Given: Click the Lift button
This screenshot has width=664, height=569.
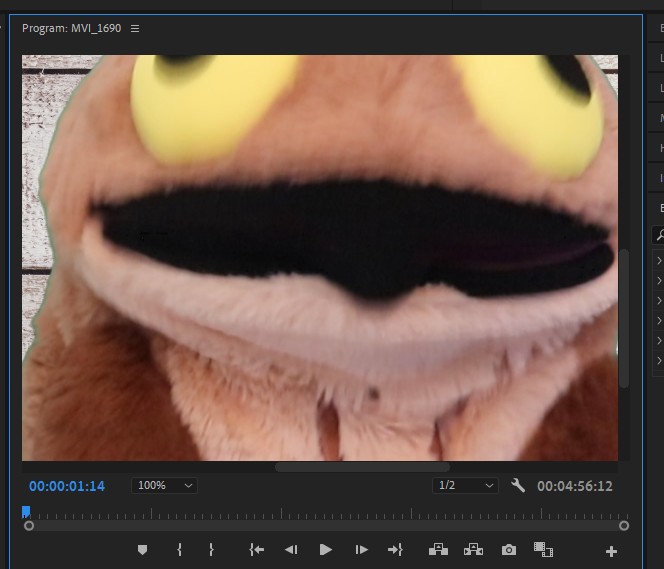Looking at the screenshot, I should click(438, 550).
